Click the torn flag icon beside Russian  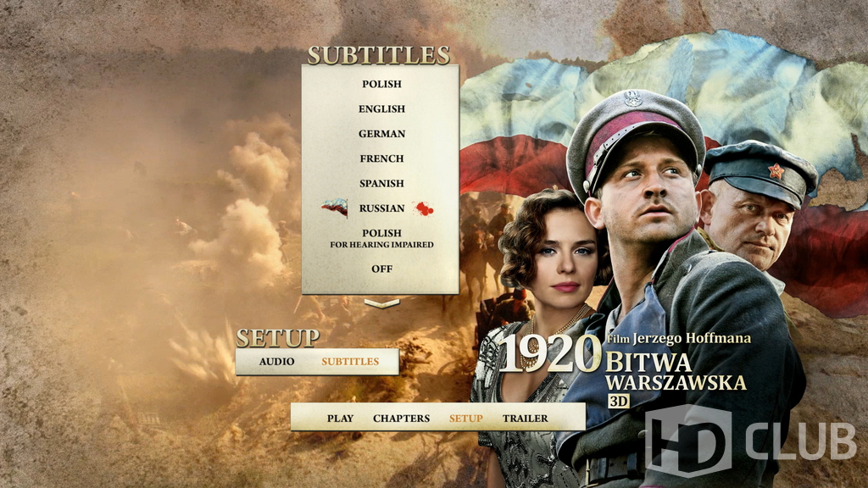335,208
